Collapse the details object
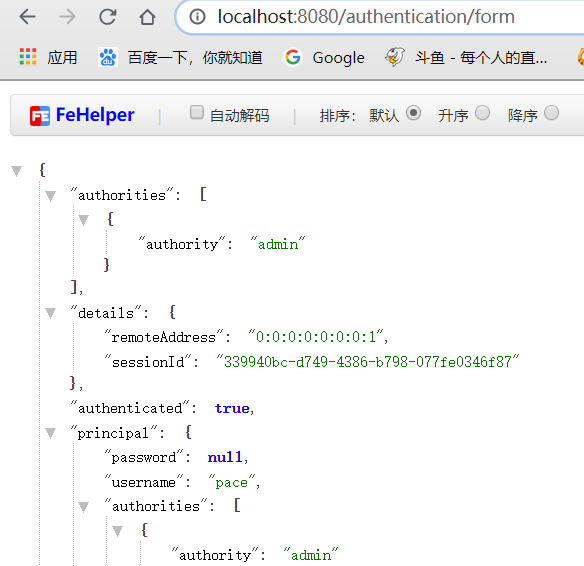 click(x=50, y=313)
